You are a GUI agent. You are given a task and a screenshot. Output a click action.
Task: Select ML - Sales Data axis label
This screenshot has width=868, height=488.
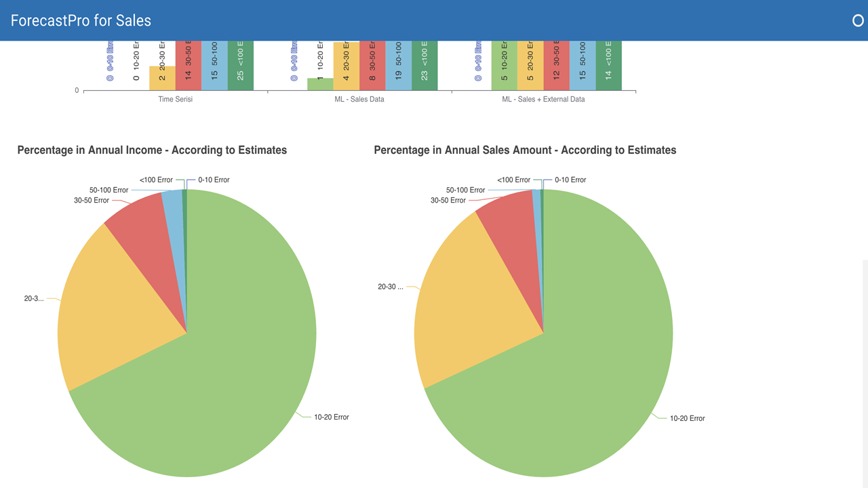[359, 99]
